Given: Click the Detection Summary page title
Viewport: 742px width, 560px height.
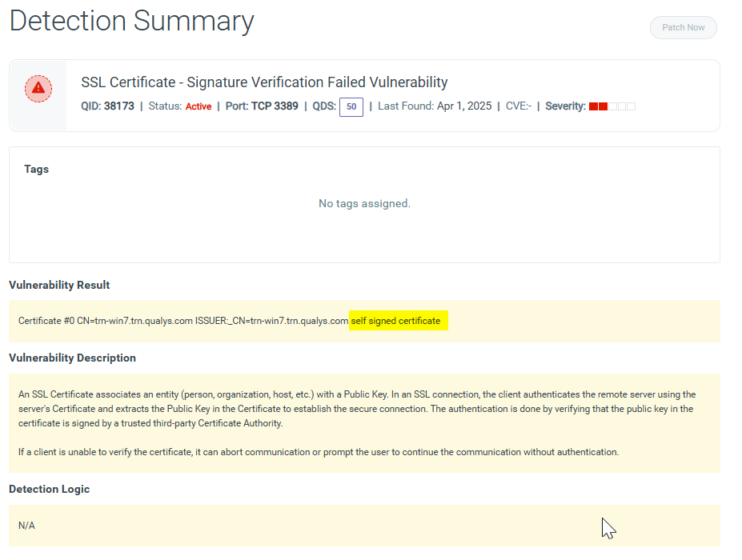Looking at the screenshot, I should [131, 21].
